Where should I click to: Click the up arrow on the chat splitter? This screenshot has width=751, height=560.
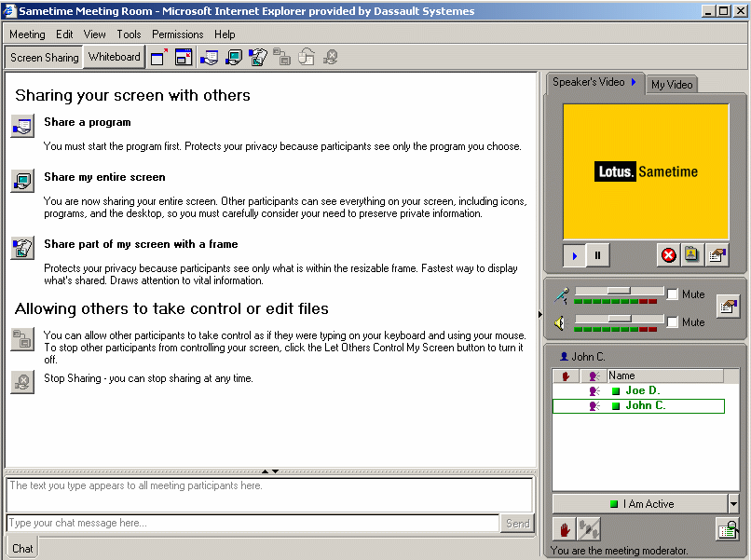click(266, 471)
